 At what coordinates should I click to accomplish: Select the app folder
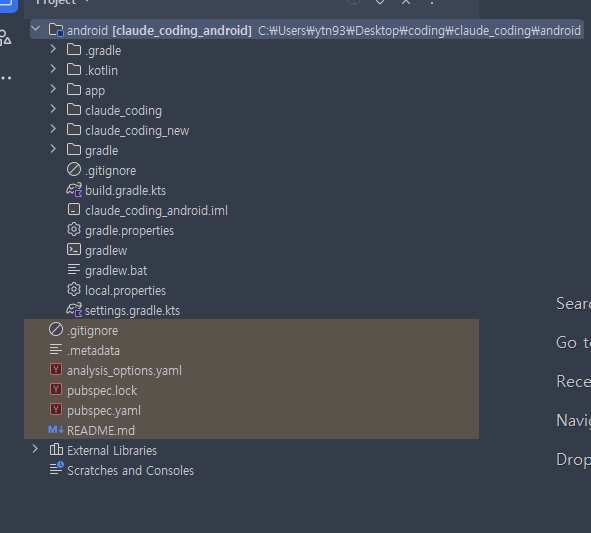95,90
